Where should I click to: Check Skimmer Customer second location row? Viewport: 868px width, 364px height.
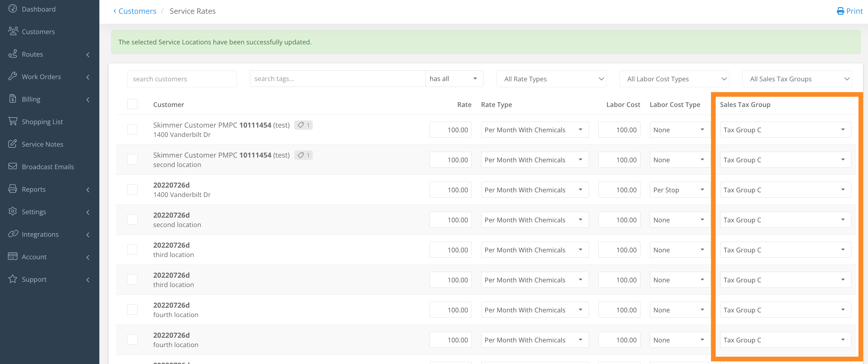pyautogui.click(x=132, y=159)
